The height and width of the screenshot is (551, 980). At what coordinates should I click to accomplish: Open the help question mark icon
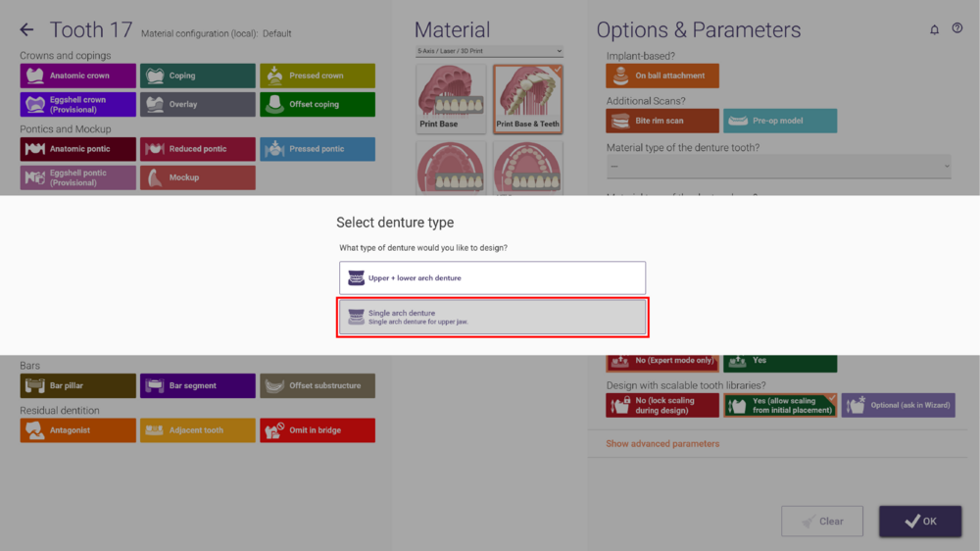956,28
